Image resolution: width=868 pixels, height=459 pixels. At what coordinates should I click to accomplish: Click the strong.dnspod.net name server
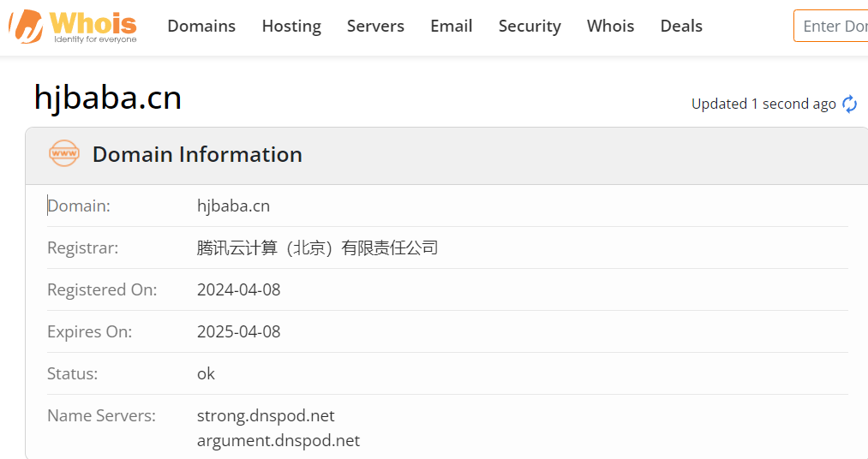coord(266,415)
